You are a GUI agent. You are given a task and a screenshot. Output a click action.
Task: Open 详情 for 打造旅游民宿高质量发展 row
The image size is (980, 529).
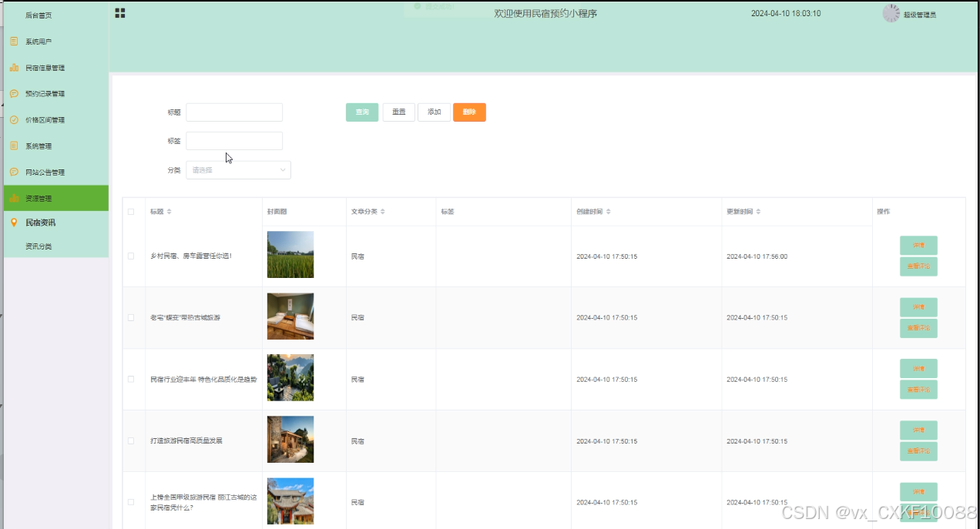coord(918,430)
